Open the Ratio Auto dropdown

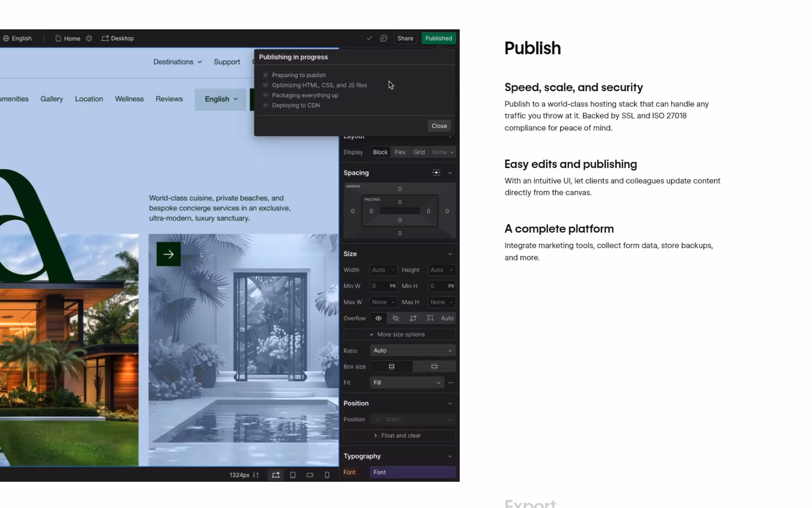pyautogui.click(x=412, y=351)
